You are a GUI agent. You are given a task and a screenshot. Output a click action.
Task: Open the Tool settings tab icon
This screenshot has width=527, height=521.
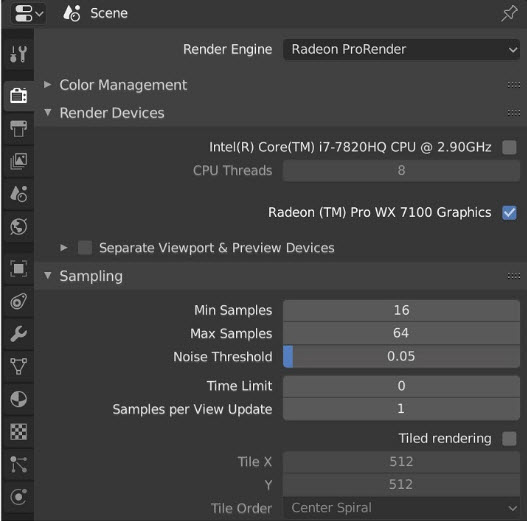point(18,54)
